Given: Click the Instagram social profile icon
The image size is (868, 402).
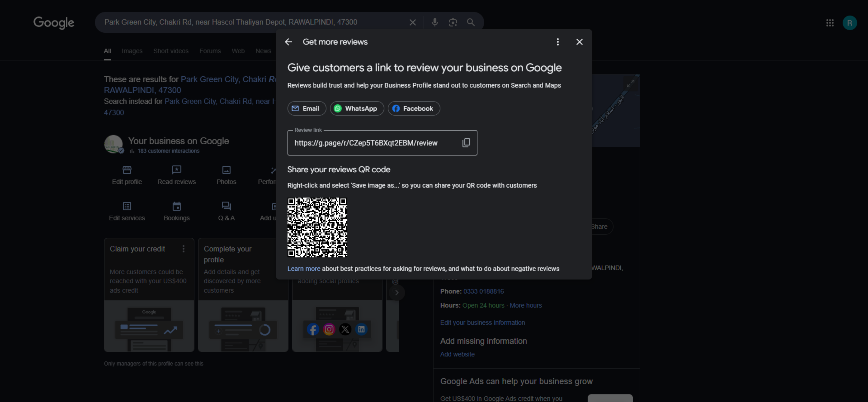Looking at the screenshot, I should 329,329.
